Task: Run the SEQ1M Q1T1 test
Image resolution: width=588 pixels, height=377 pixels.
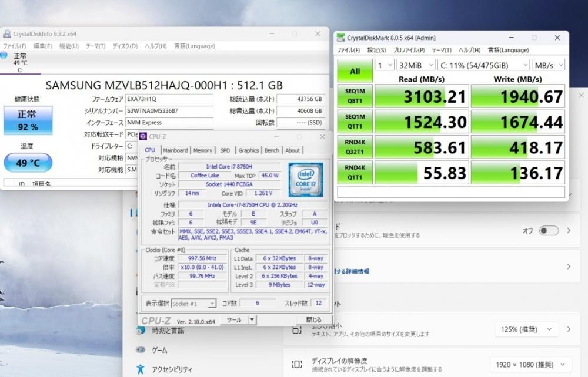Action: [355, 122]
